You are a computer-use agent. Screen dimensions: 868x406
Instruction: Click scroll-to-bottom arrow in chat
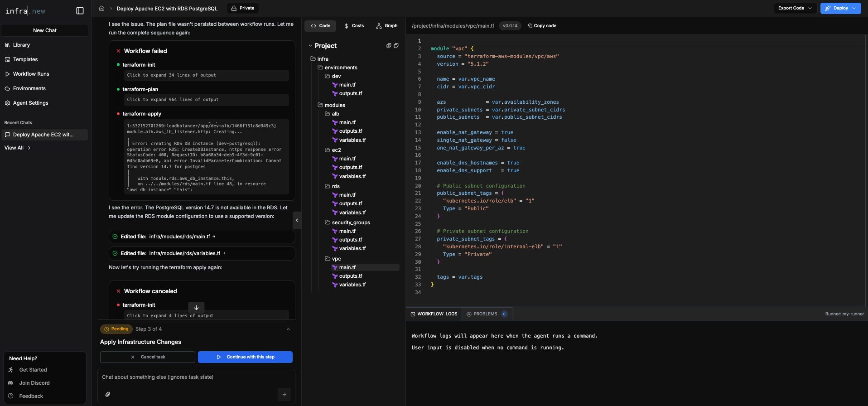[196, 307]
